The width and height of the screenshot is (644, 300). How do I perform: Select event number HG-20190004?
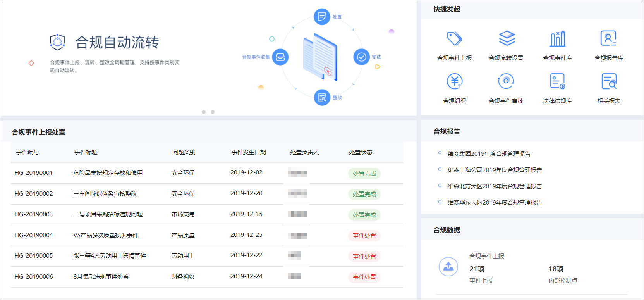34,235
